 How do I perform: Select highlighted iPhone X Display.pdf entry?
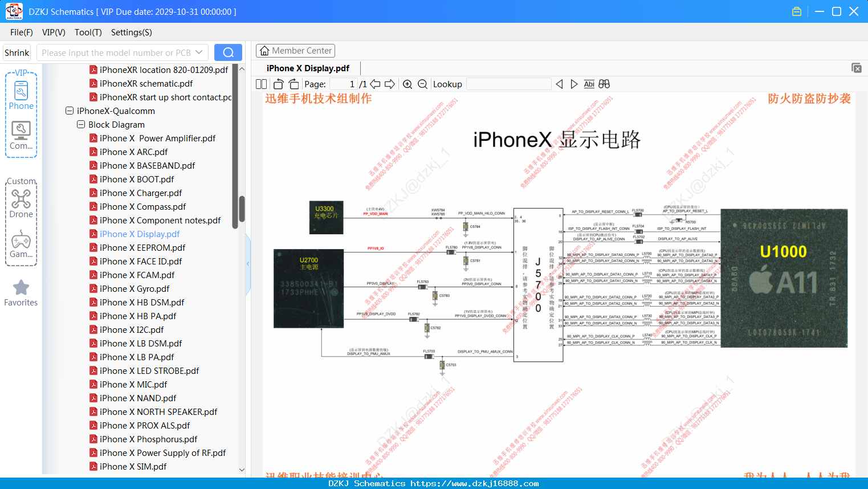coord(140,234)
